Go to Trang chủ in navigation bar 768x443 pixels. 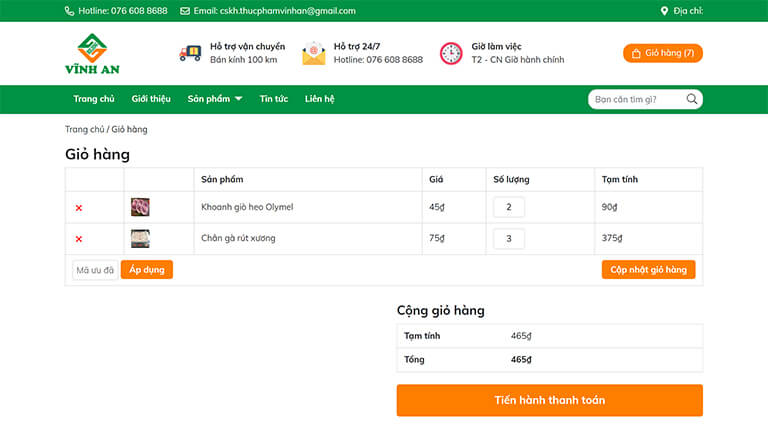tap(94, 99)
